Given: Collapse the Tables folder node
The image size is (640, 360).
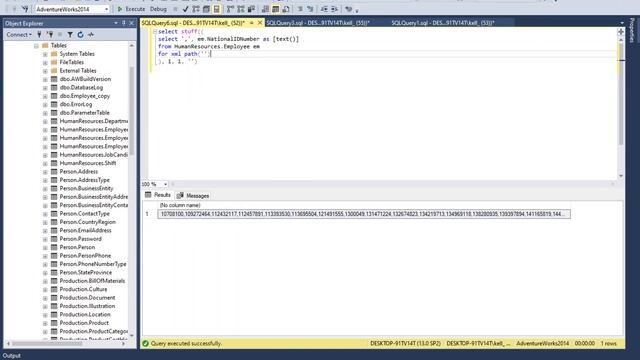Looking at the screenshot, I should (x=36, y=46).
